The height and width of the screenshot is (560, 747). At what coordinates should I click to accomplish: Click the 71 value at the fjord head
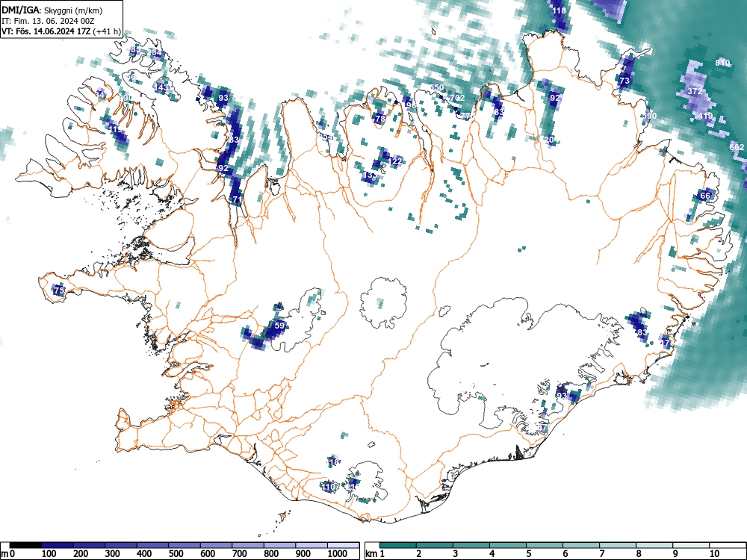[x=238, y=199]
